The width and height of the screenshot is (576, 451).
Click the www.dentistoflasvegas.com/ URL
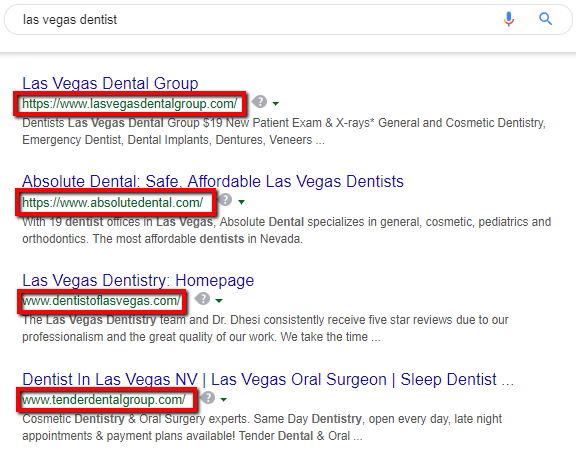coord(101,301)
